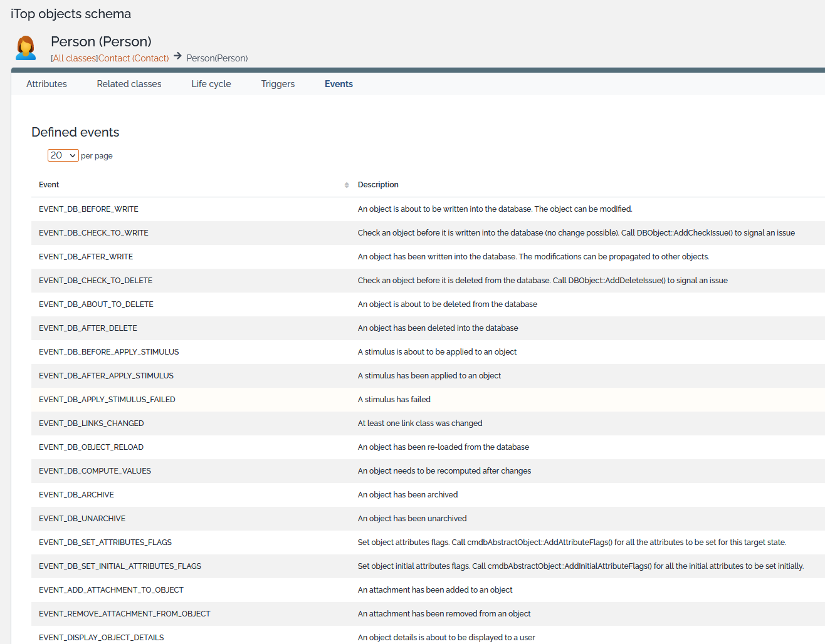Open the Triggers tab

278,84
